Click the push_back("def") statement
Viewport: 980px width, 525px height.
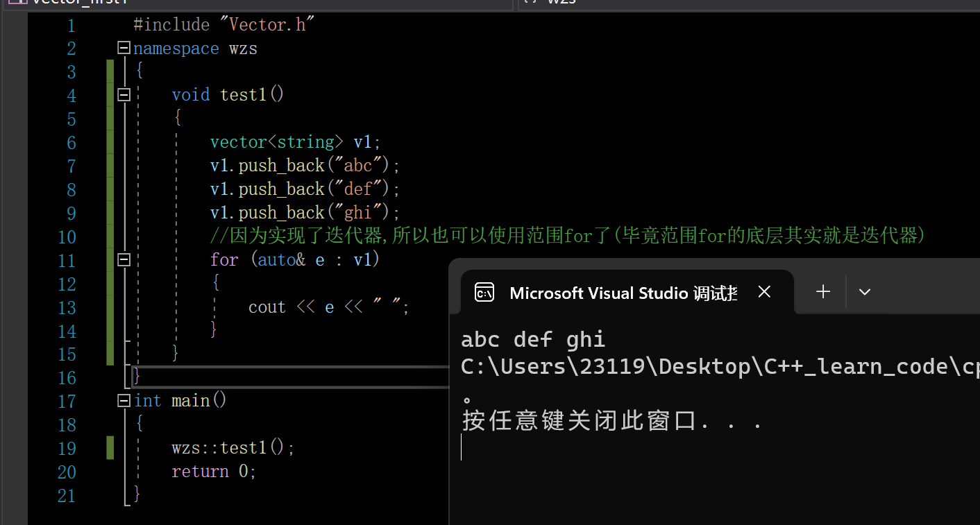pyautogui.click(x=305, y=189)
